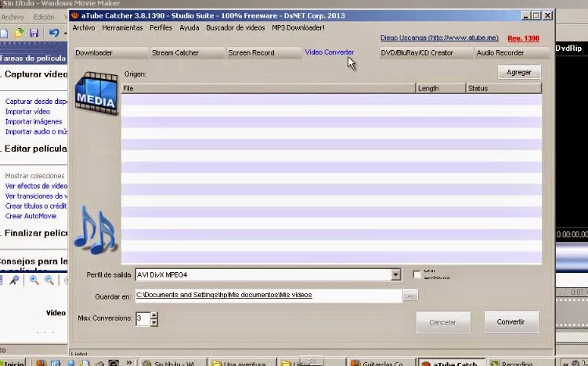Click the aTube Catcher title bar logo
The height and width of the screenshot is (366, 588).
75,16
